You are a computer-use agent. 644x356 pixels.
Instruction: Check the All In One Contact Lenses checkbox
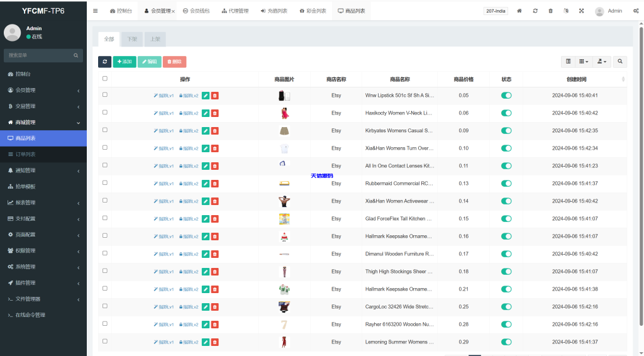click(105, 165)
